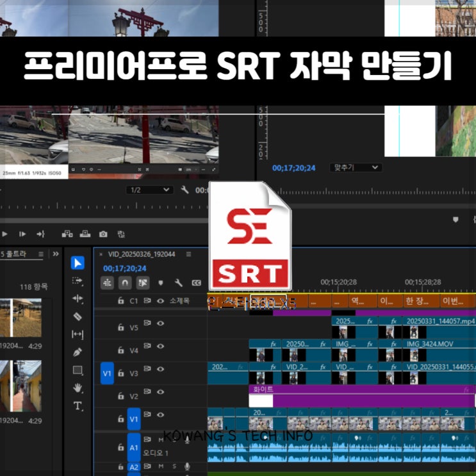
Task: Close the VID_20250326_192044 sequence tab
Action: (x=101, y=254)
